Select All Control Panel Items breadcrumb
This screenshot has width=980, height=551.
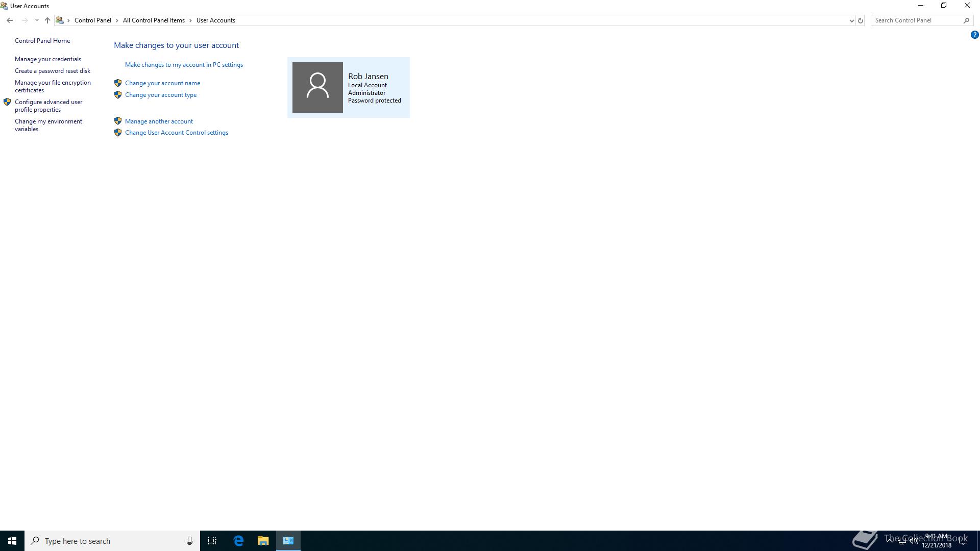tap(154, 20)
